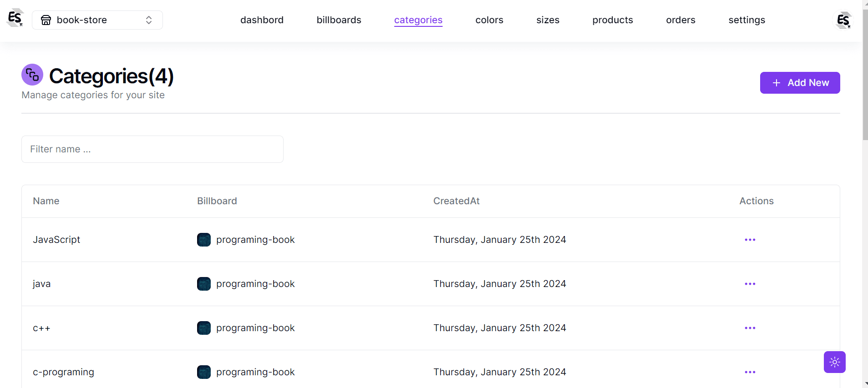Screen dimensions: 868x388
Task: Click the Name column header
Action: click(x=46, y=201)
